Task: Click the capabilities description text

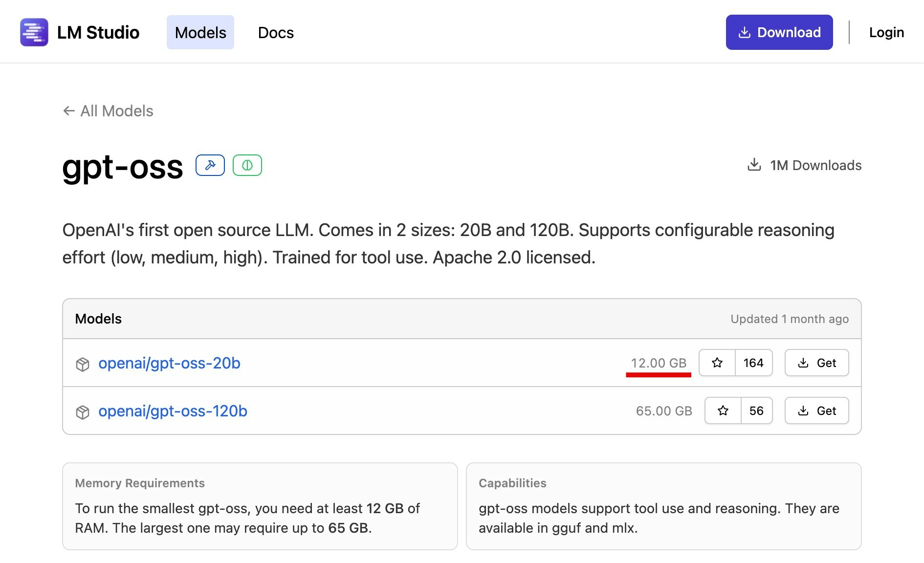Action: (659, 518)
